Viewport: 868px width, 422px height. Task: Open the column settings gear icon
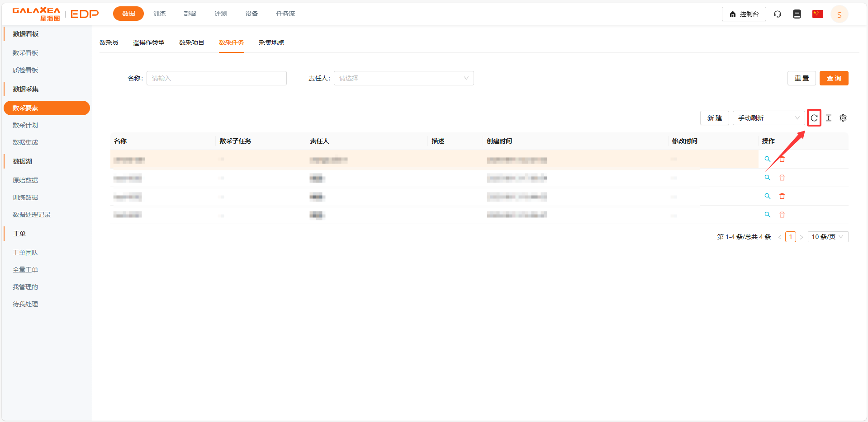pos(843,118)
